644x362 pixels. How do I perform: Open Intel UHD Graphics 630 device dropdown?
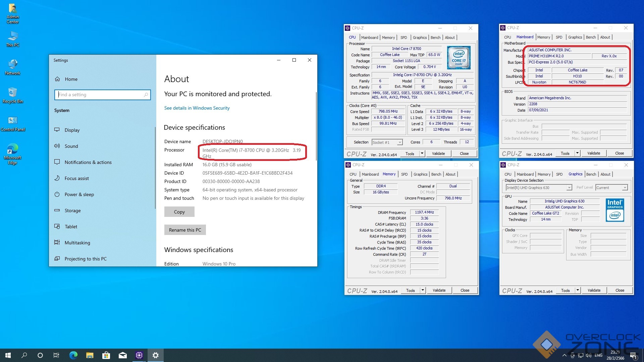569,188
